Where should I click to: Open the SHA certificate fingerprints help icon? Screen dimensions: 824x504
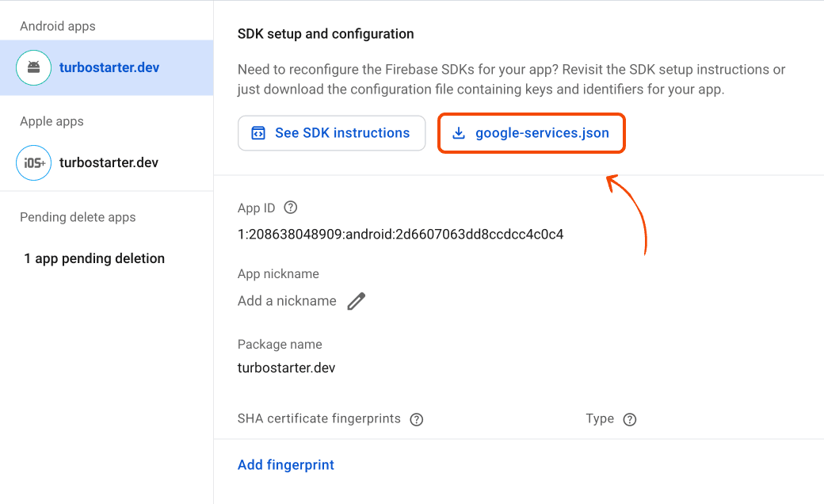(416, 419)
